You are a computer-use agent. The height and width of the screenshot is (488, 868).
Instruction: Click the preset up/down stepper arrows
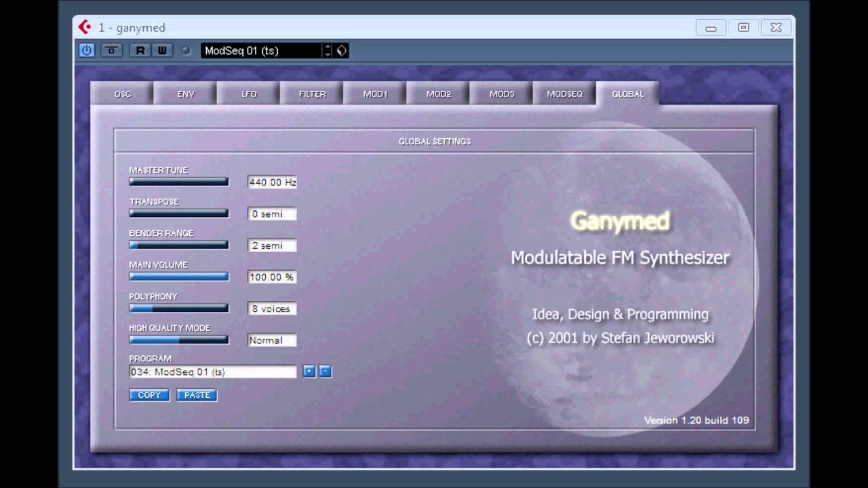pos(328,51)
